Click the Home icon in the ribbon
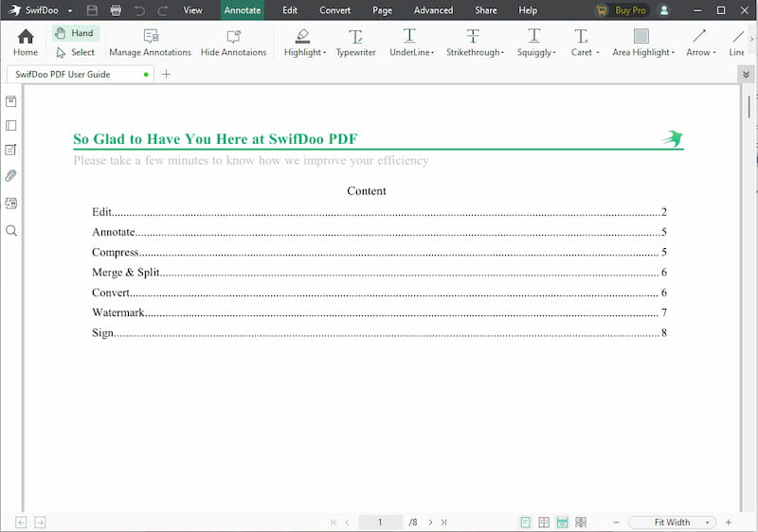758x532 pixels. pyautogui.click(x=26, y=42)
